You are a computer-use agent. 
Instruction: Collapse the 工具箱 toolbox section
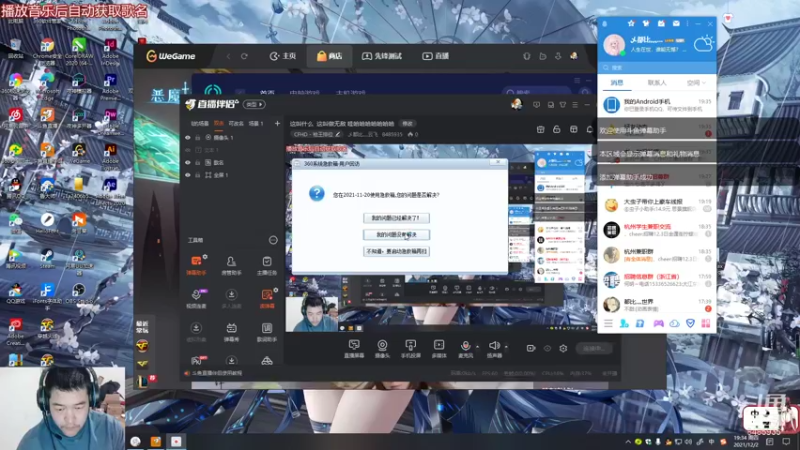point(273,240)
